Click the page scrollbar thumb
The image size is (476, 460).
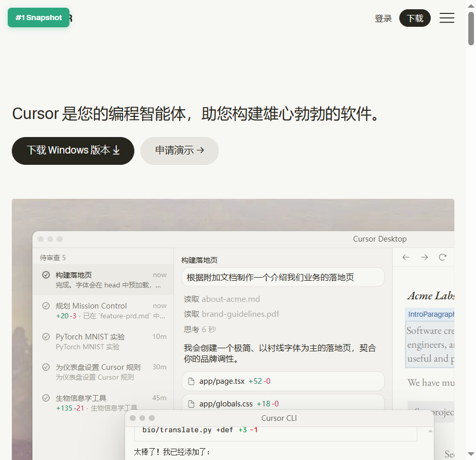pos(471,28)
